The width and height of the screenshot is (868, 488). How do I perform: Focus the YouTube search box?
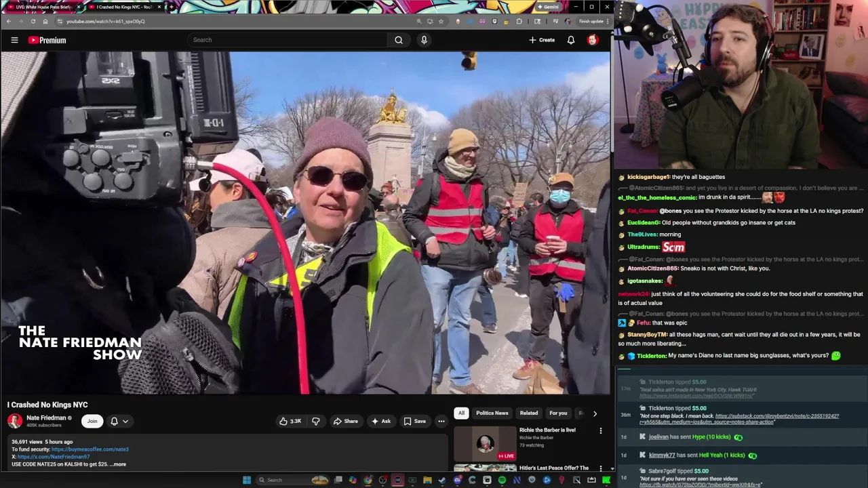coord(288,40)
